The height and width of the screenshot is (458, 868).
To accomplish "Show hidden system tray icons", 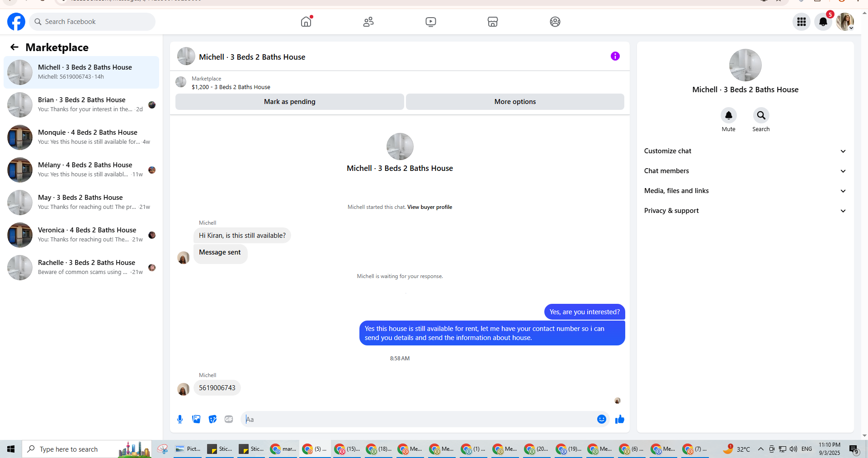I will tap(761, 449).
